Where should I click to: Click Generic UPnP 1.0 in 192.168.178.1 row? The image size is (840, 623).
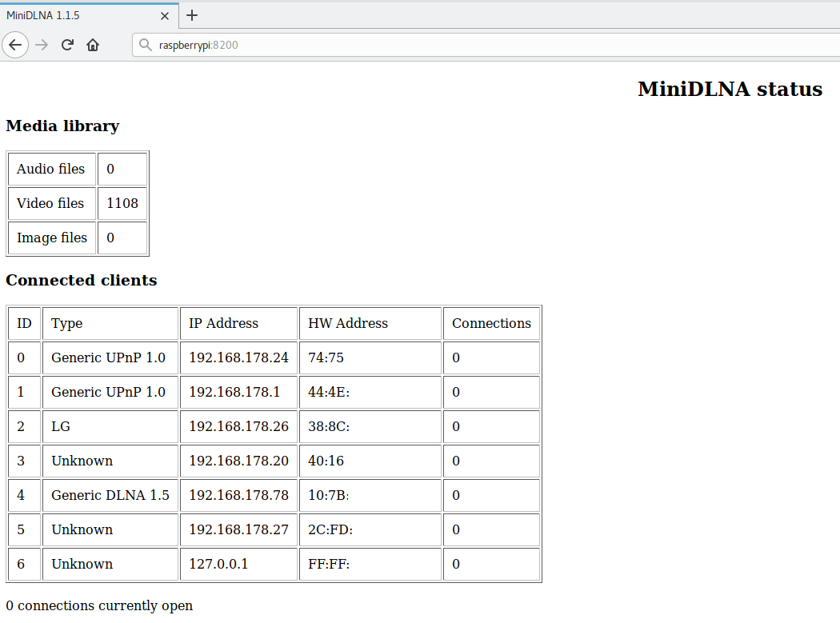(x=110, y=392)
